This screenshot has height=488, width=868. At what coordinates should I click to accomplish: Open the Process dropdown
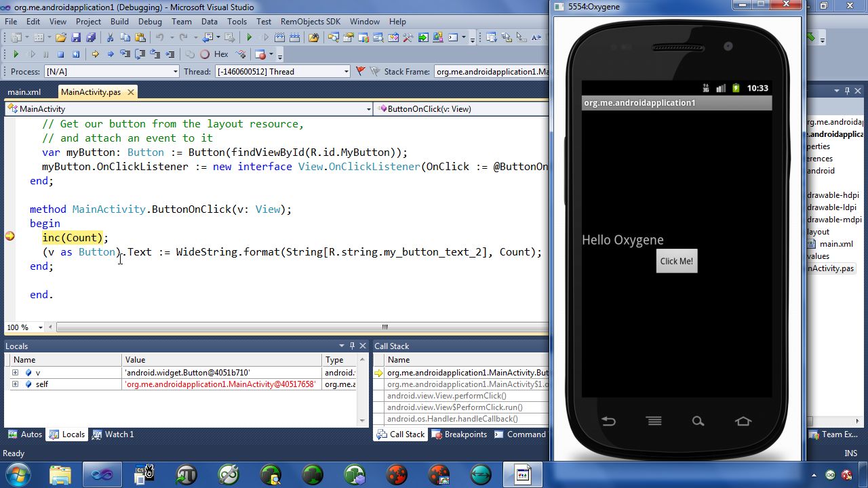pyautogui.click(x=175, y=71)
